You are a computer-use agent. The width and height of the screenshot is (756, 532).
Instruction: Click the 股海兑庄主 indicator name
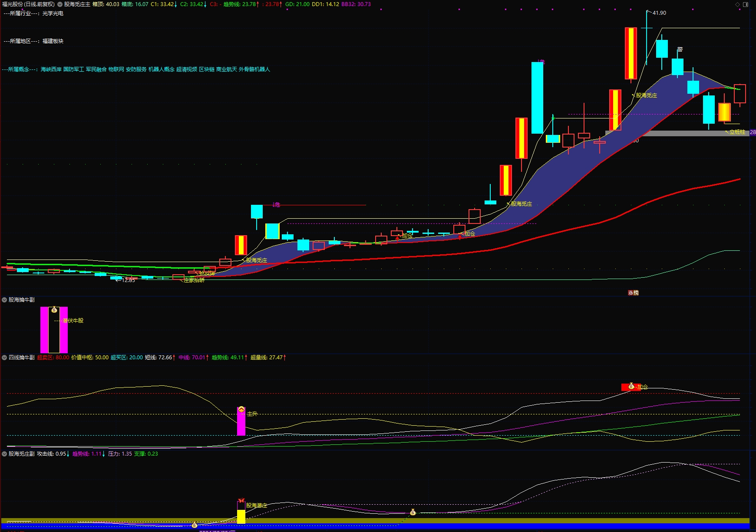[77, 4]
